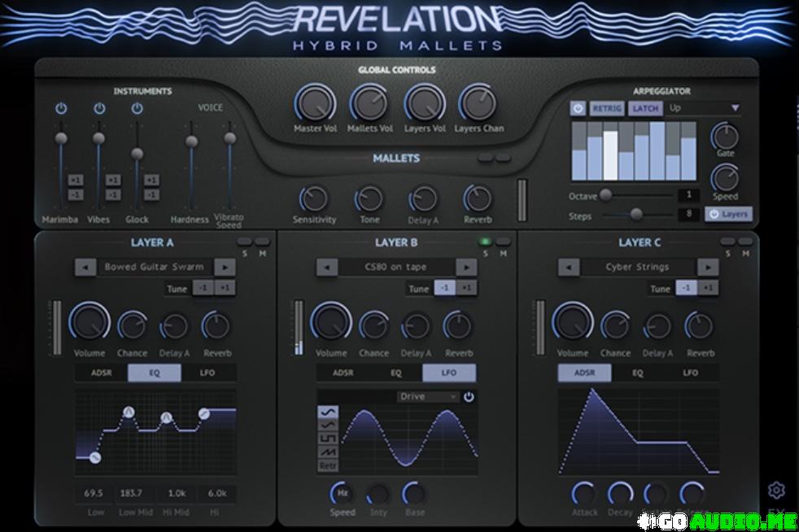Click the LFO Drive power icon
799x532 pixels.
click(x=469, y=396)
